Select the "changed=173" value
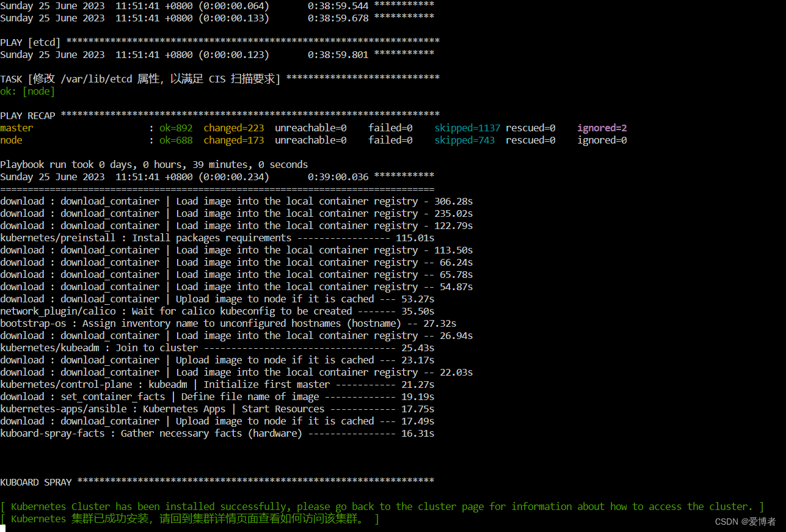786x532 pixels. [x=234, y=140]
